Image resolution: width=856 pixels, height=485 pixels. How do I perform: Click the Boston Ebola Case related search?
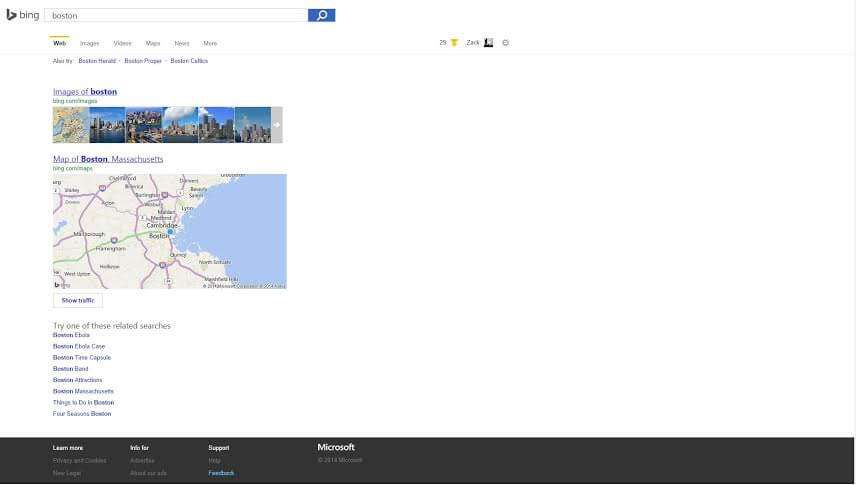pyautogui.click(x=79, y=346)
